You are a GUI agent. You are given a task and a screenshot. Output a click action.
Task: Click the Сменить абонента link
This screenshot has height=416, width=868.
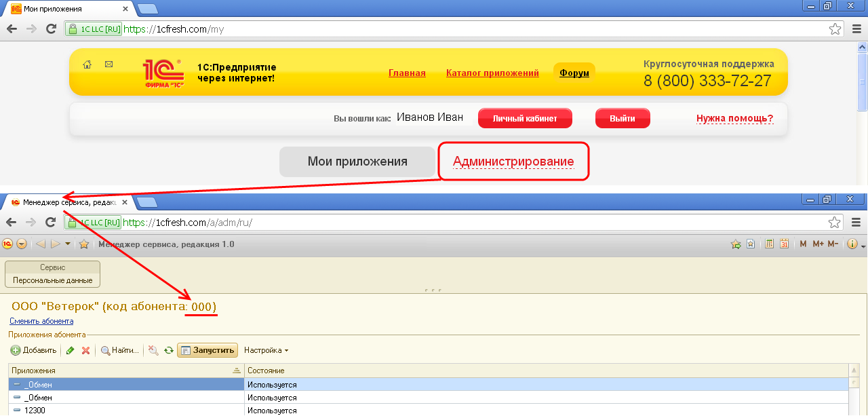[41, 321]
